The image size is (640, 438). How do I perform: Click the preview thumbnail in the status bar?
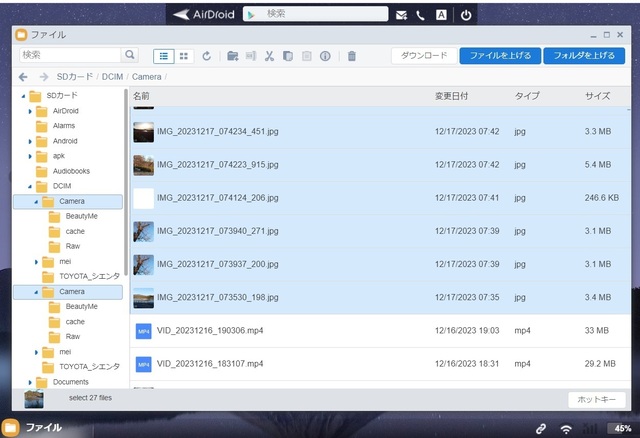point(34,399)
